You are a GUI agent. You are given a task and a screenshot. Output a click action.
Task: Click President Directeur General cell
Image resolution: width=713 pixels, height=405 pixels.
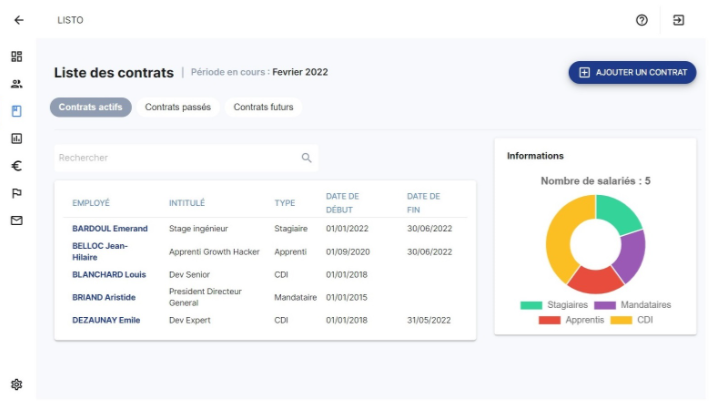point(205,297)
